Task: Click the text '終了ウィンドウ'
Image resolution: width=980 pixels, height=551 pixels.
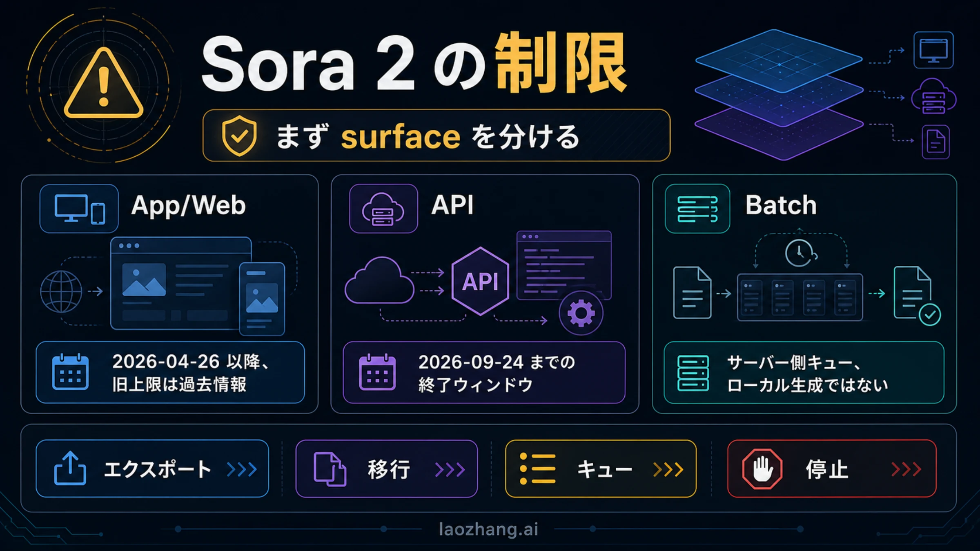Action: pos(476,385)
